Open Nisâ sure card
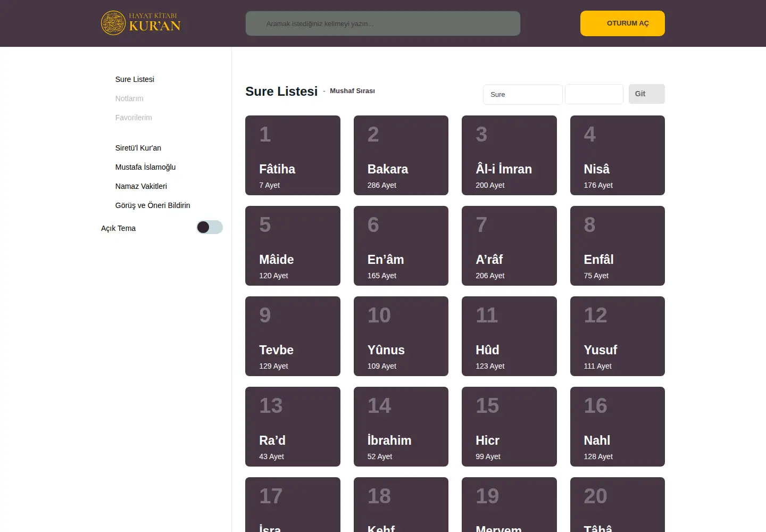 [x=618, y=155]
